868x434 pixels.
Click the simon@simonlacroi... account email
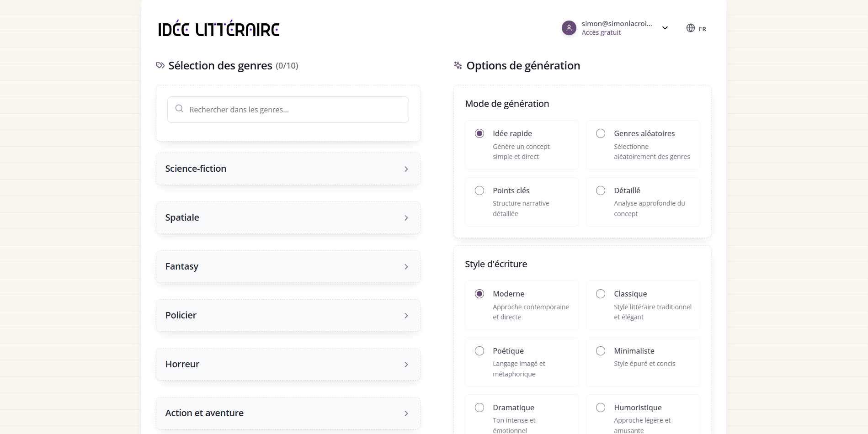click(x=617, y=23)
